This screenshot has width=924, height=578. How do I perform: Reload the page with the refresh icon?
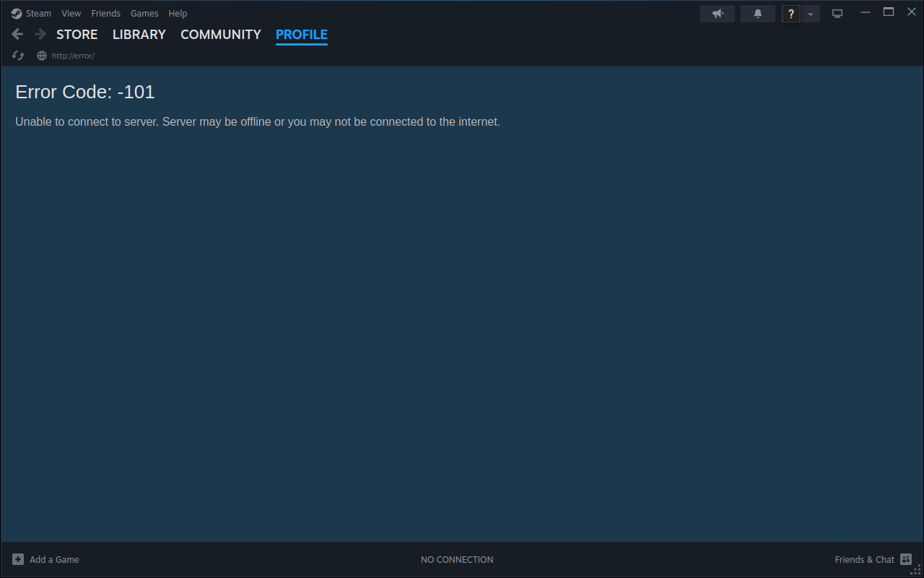coord(18,56)
